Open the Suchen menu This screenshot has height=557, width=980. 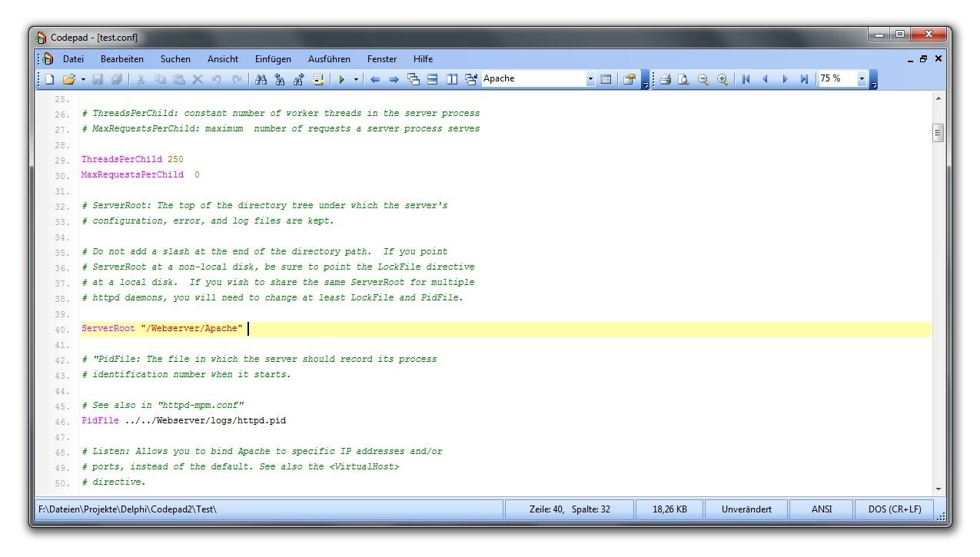point(175,58)
